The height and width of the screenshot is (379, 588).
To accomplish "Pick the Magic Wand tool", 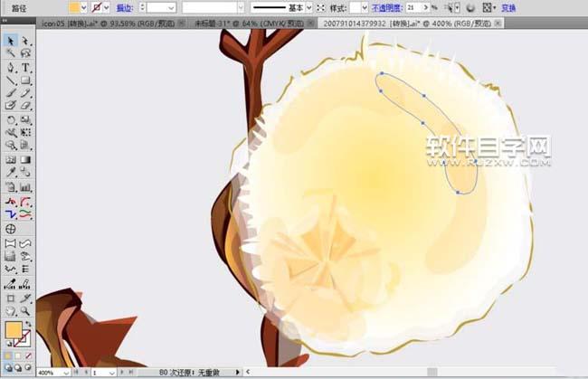I will [x=11, y=53].
